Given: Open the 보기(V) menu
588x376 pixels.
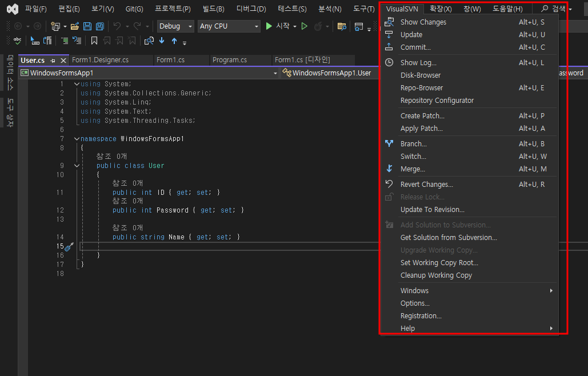Looking at the screenshot, I should tap(103, 9).
